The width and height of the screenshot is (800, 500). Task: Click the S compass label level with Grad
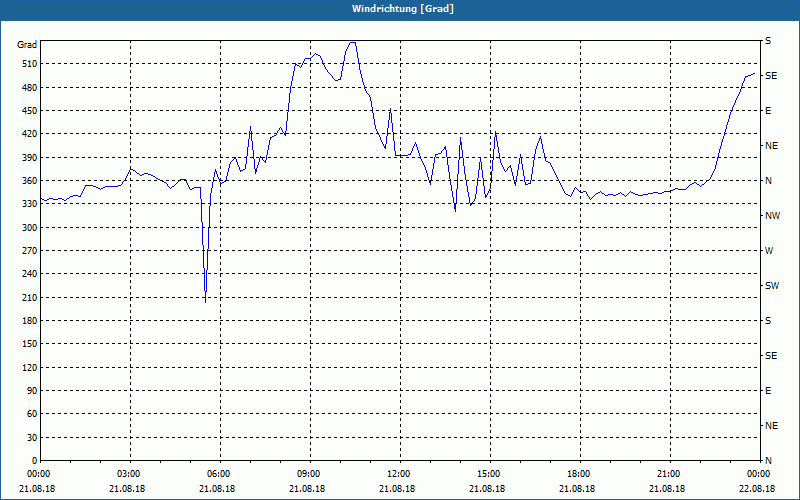(768, 41)
